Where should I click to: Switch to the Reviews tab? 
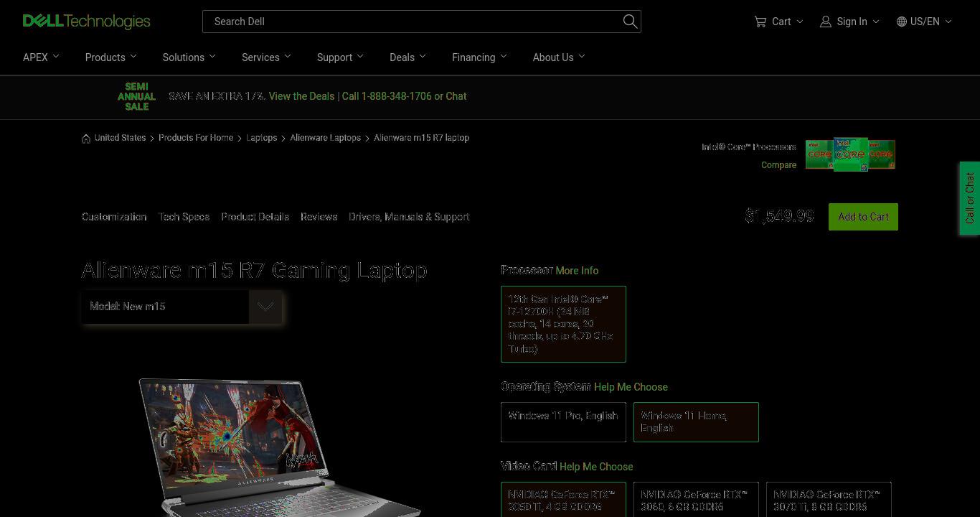(319, 217)
